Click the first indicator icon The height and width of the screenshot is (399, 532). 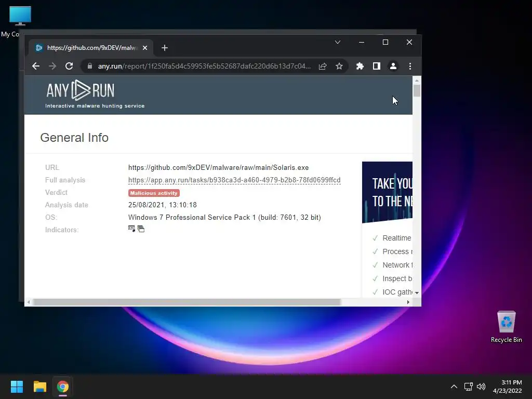[131, 229]
